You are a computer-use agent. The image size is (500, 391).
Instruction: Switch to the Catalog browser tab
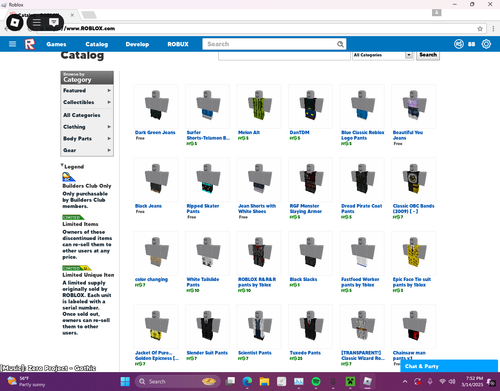coord(43,15)
